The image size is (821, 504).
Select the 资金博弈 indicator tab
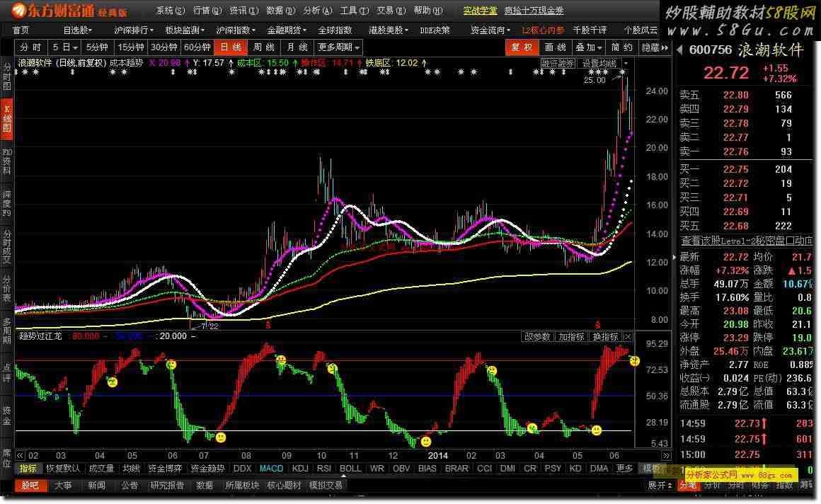point(165,469)
